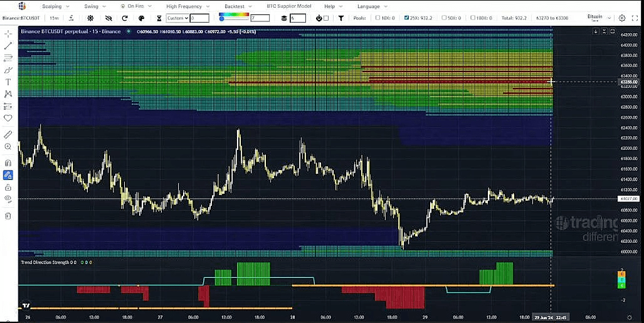Click the chart pane maximize icon
The width and height of the screenshot is (644, 323).
tap(613, 31)
